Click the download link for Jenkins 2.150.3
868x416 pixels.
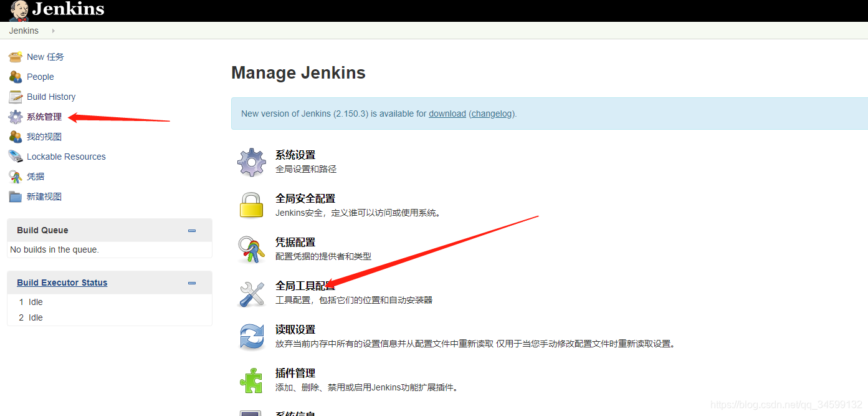pos(447,113)
